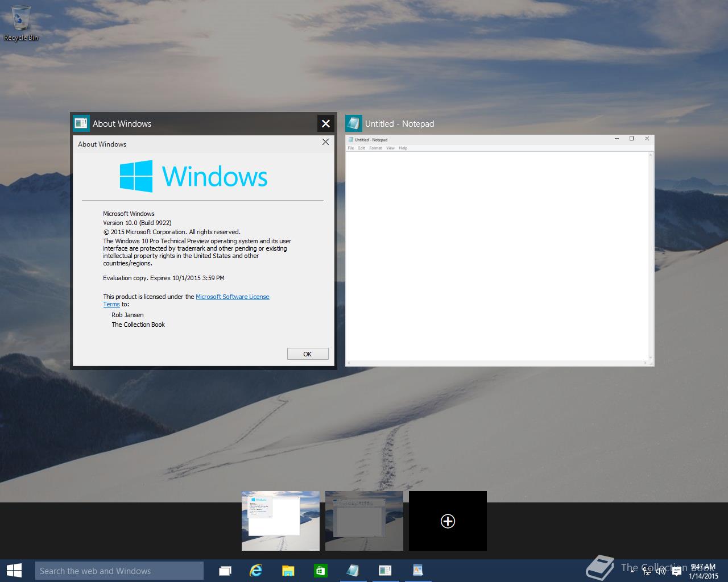The height and width of the screenshot is (582, 728).
Task: Switch to the first virtual desktop thumbnail
Action: pyautogui.click(x=280, y=521)
